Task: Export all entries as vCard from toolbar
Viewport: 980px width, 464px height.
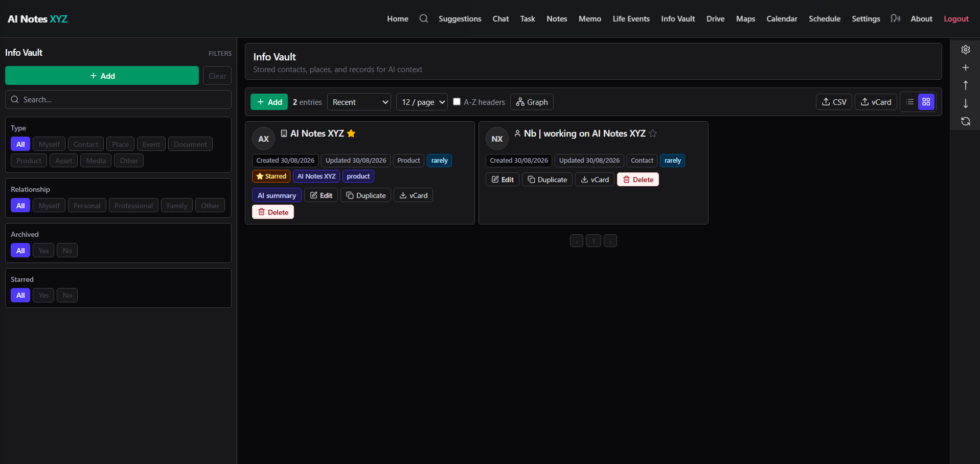Action: click(876, 102)
